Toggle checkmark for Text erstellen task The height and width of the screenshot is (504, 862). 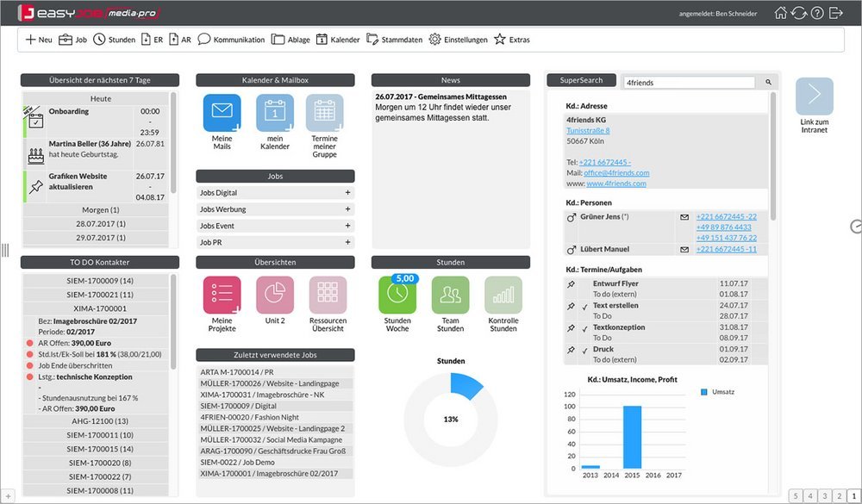[x=585, y=306]
